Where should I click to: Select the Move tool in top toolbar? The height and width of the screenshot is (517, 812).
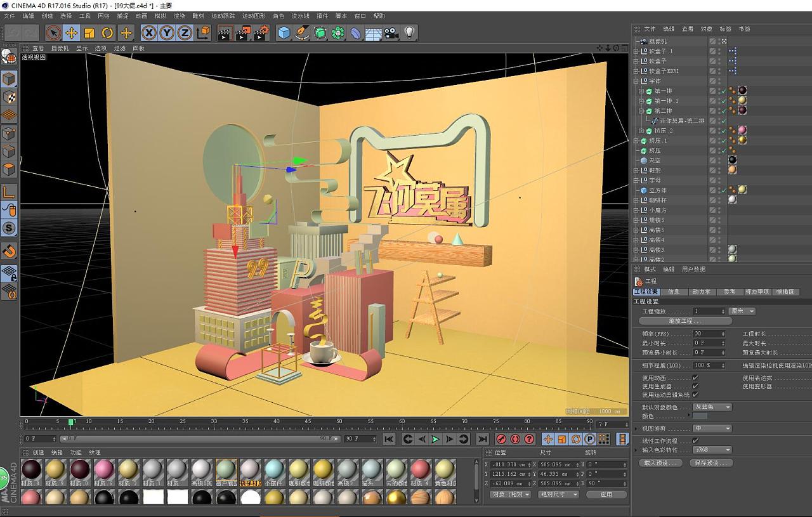72,33
